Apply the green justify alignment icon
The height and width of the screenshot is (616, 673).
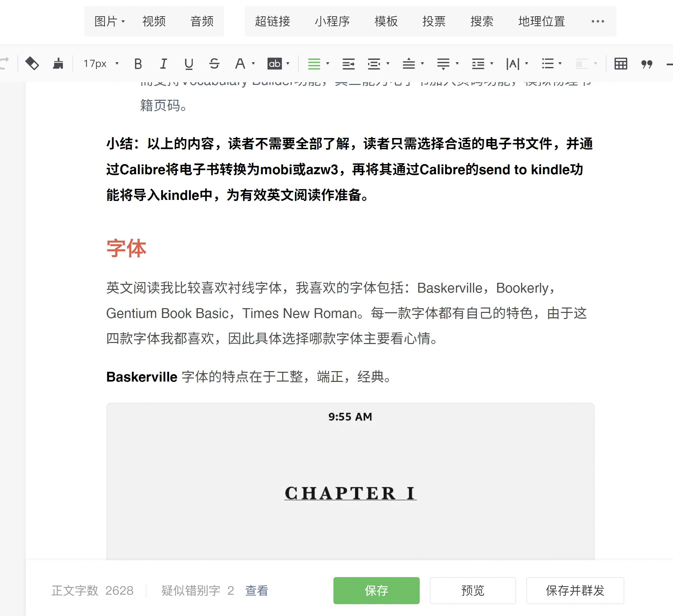coord(314,64)
